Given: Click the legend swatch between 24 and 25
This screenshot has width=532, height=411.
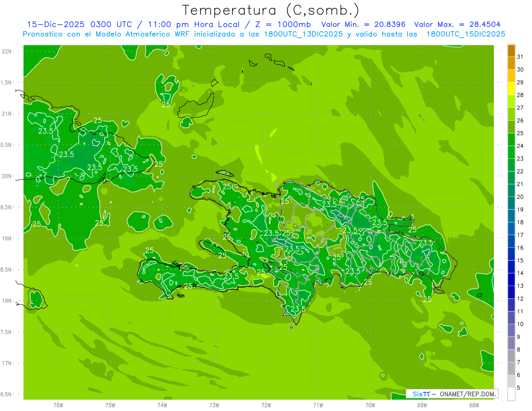Looking at the screenshot, I should (511, 140).
